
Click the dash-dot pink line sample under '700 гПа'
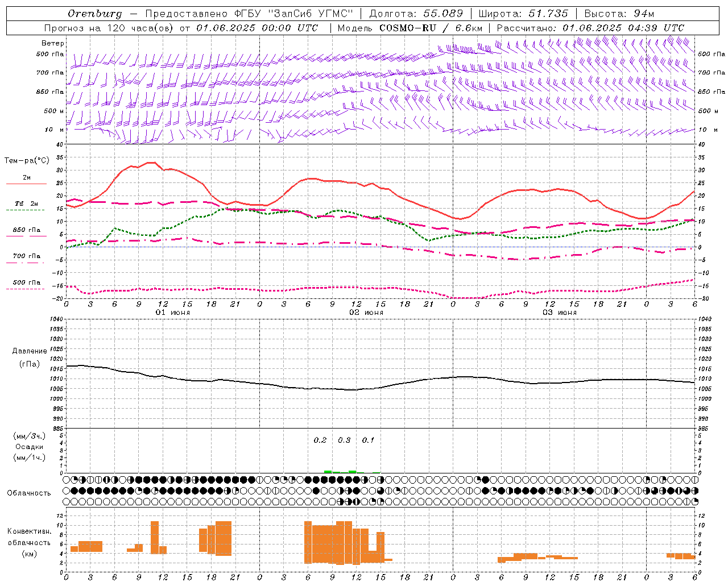pos(26,263)
